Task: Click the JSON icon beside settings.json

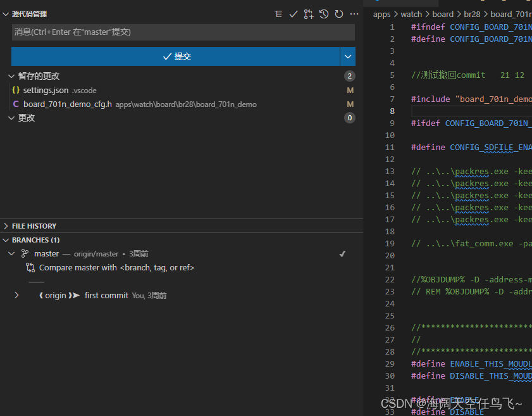Action: tap(16, 90)
